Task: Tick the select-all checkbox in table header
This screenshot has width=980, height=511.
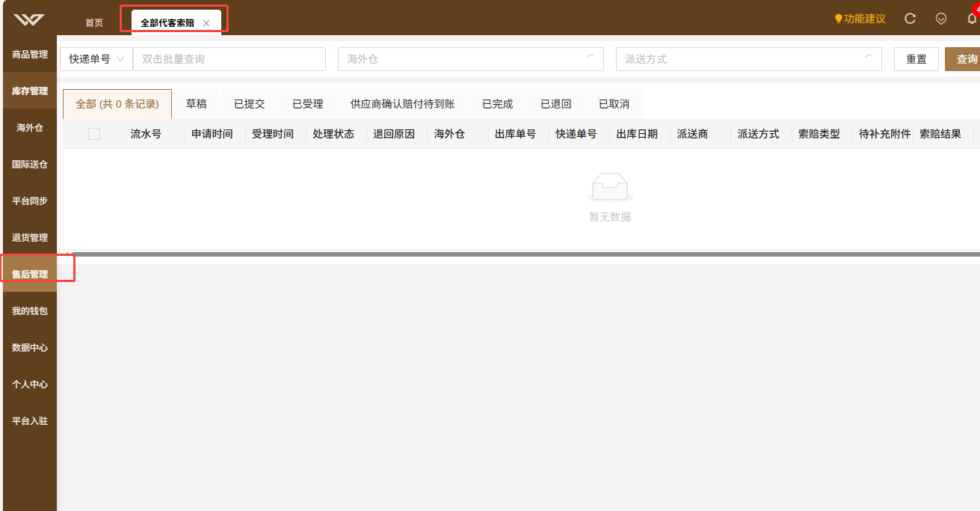Action: point(94,134)
